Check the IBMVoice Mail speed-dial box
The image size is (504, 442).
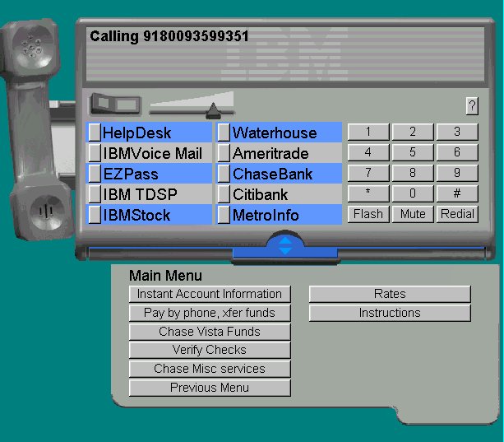click(95, 153)
